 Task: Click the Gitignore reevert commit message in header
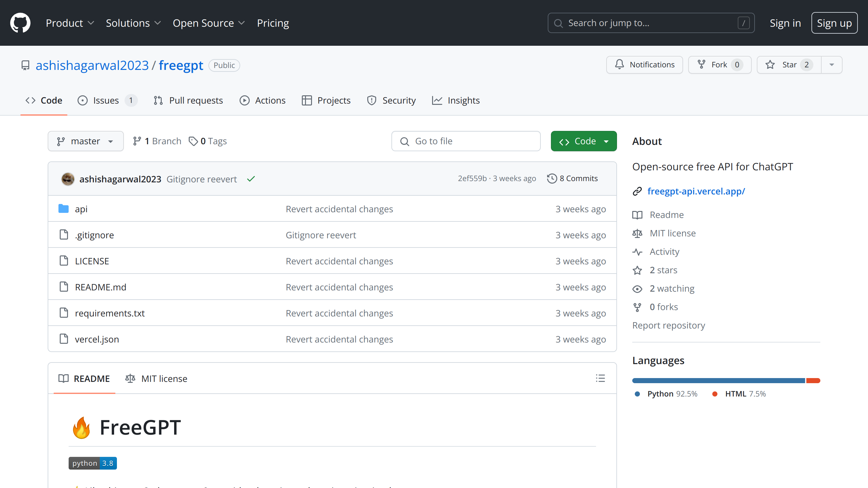[x=201, y=179]
